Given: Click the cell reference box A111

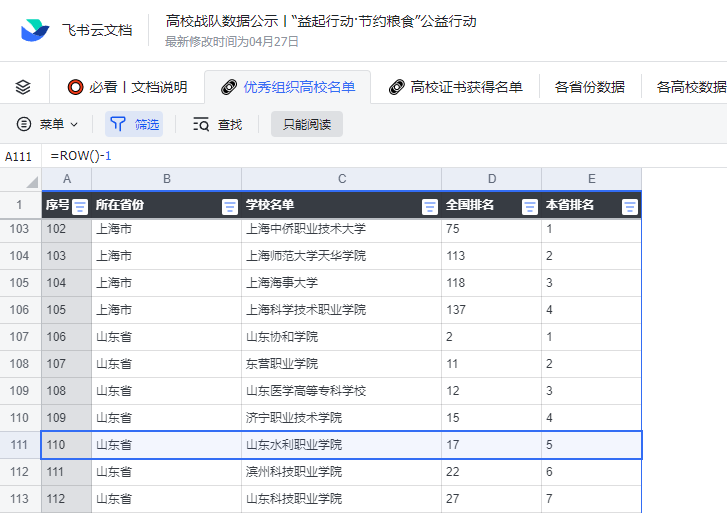Looking at the screenshot, I should click(x=18, y=156).
